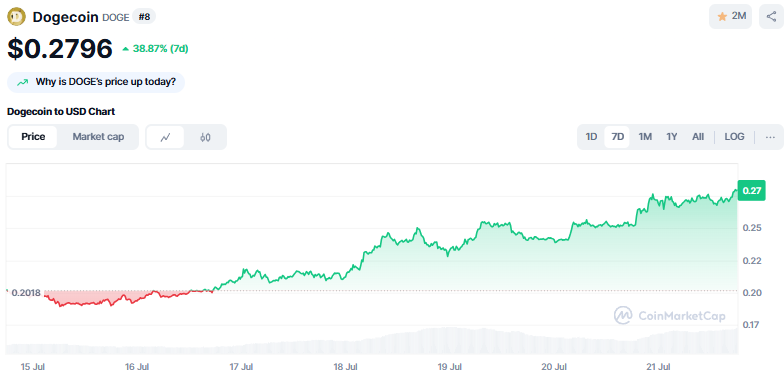Click the CoinMarketCap watermark logo
784x371 pixels.
click(x=670, y=316)
